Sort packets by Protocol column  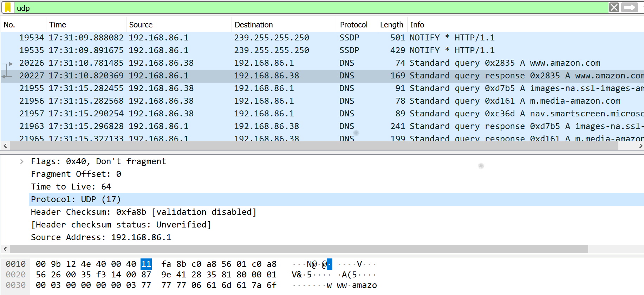(x=357, y=25)
